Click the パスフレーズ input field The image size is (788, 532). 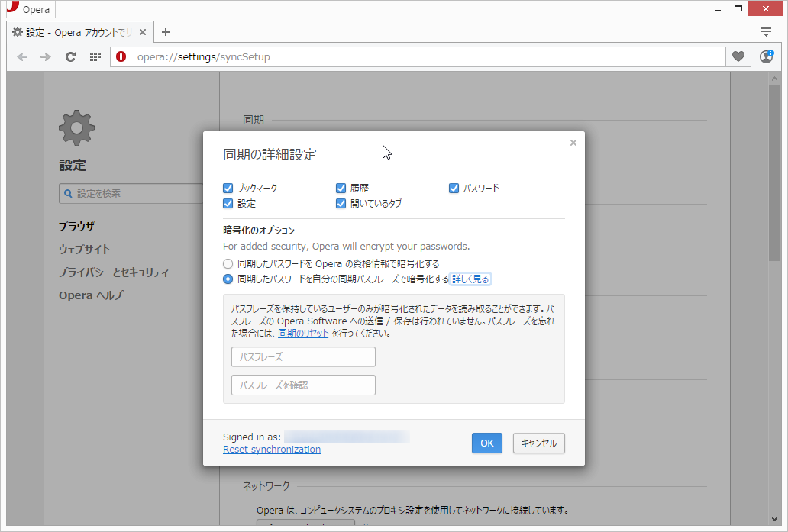(x=302, y=356)
